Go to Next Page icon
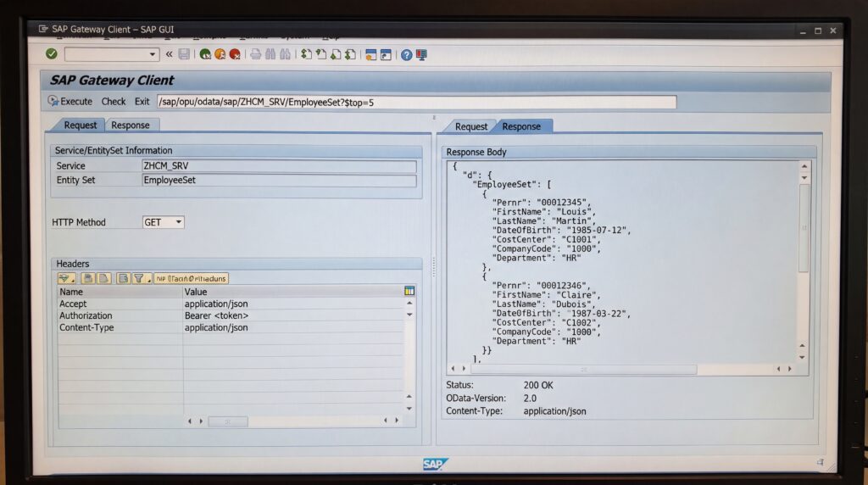This screenshot has height=485, width=868. (x=336, y=54)
